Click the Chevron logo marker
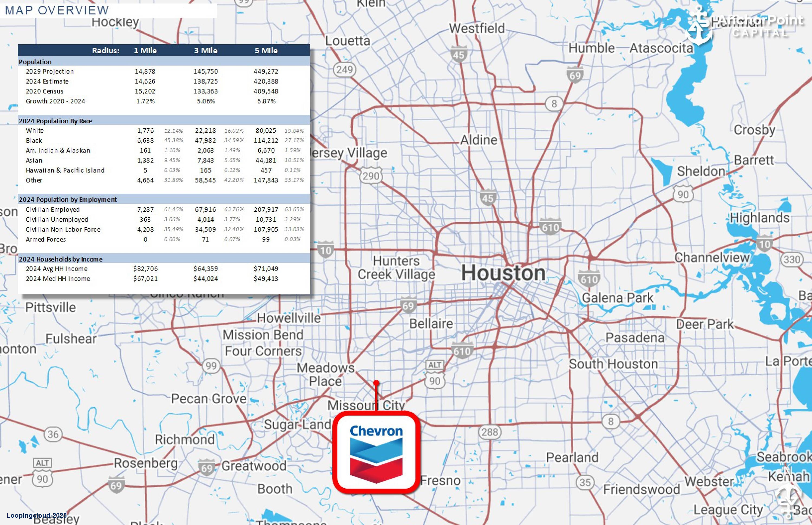This screenshot has width=812, height=525. point(376,452)
